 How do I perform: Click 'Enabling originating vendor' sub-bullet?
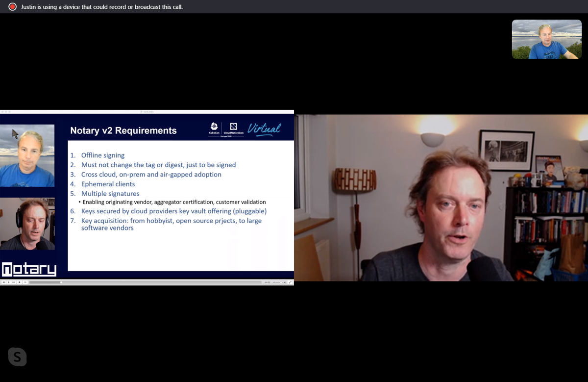pyautogui.click(x=174, y=202)
